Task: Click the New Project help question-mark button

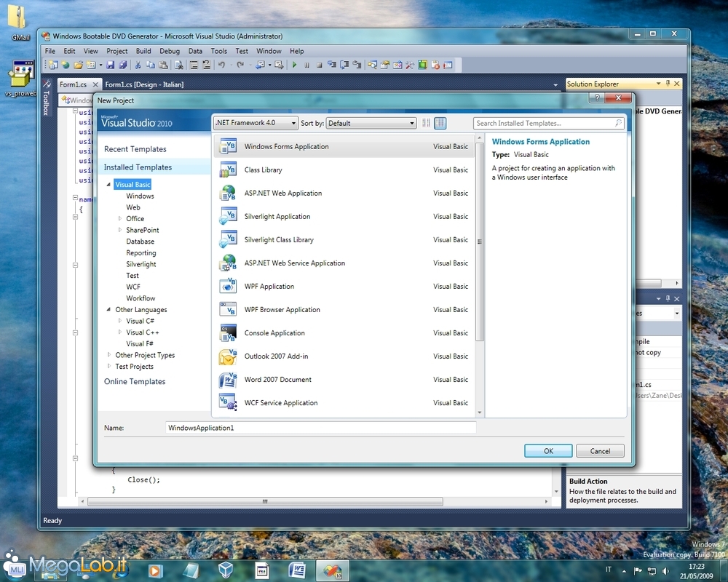Action: [x=597, y=97]
